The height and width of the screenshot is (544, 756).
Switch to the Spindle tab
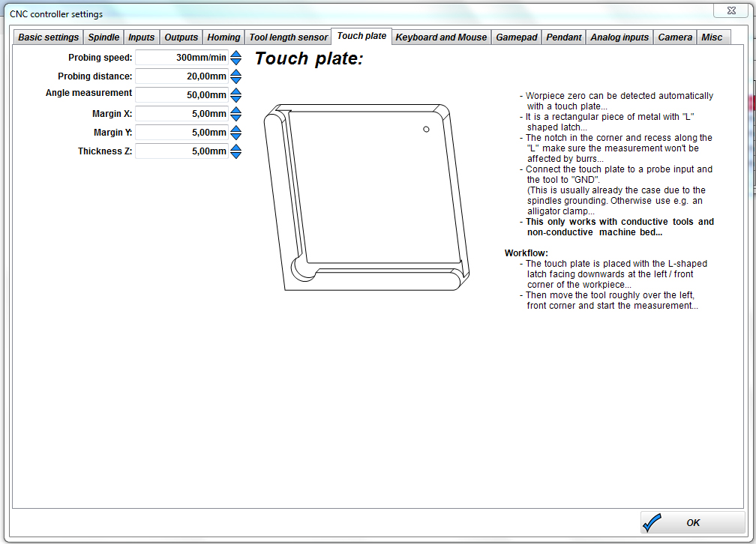coord(103,37)
